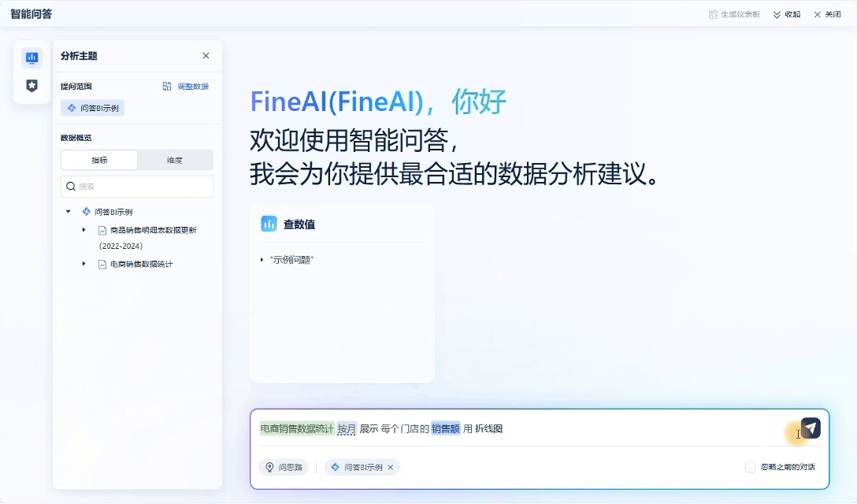Collapse the 问答BI示例 tree node
Image resolution: width=857 pixels, height=504 pixels.
pyautogui.click(x=69, y=212)
